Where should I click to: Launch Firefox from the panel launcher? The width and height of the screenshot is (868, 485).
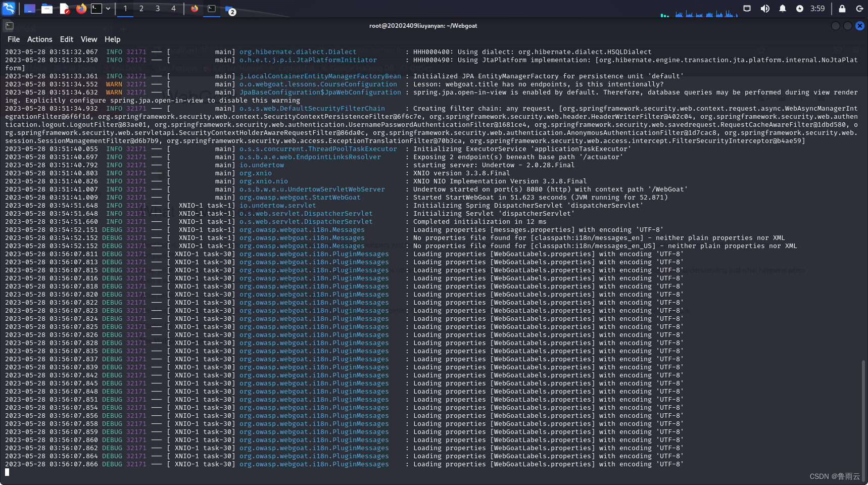coord(81,9)
